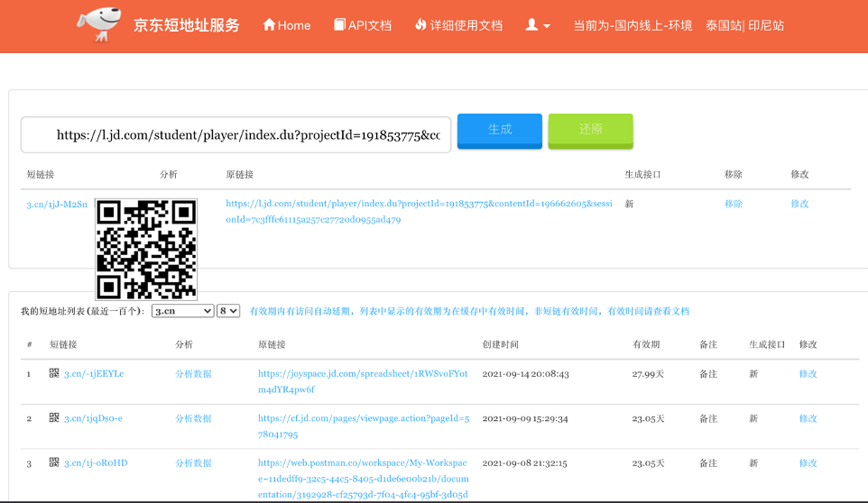The height and width of the screenshot is (503, 868).
Task: Open the dropdown showing 8
Action: pyautogui.click(x=228, y=311)
